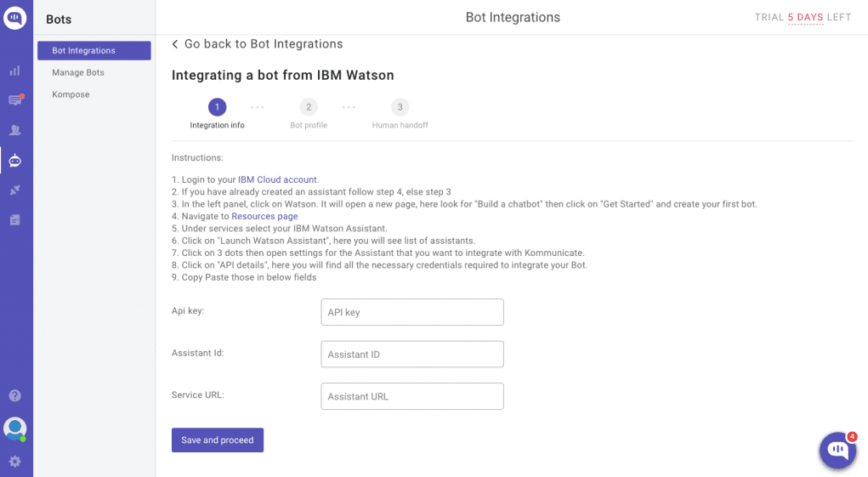The width and height of the screenshot is (868, 477).
Task: Select step 3 Human handoff
Action: point(400,115)
